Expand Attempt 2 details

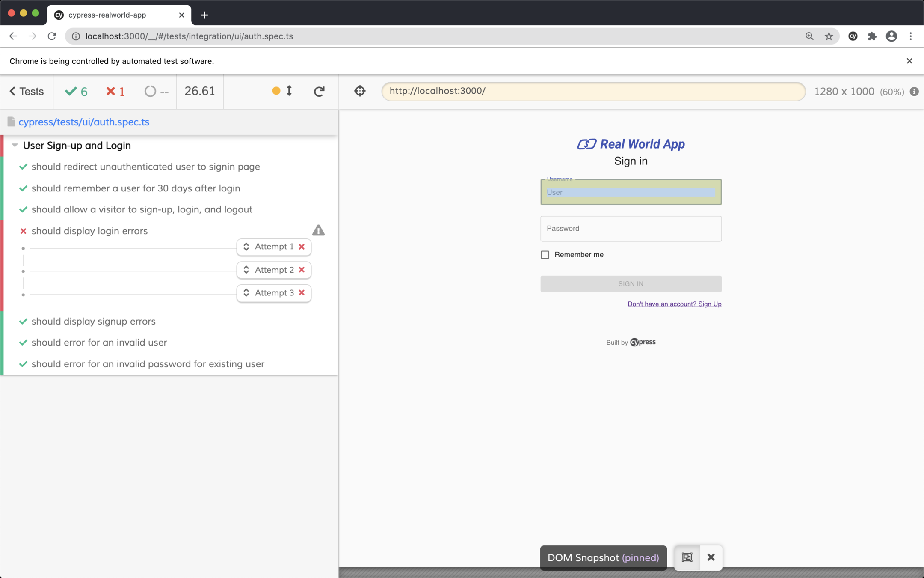pos(274,270)
